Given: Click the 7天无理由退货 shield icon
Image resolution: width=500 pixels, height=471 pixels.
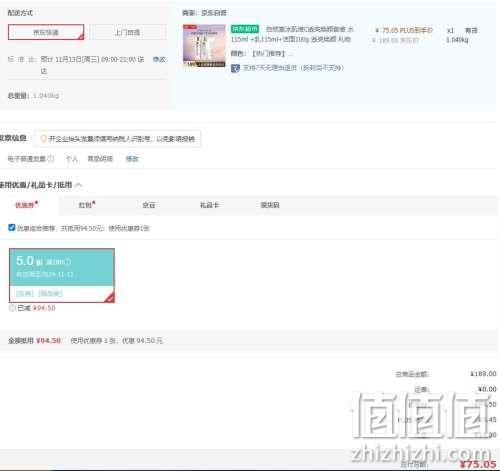Looking at the screenshot, I should (235, 68).
